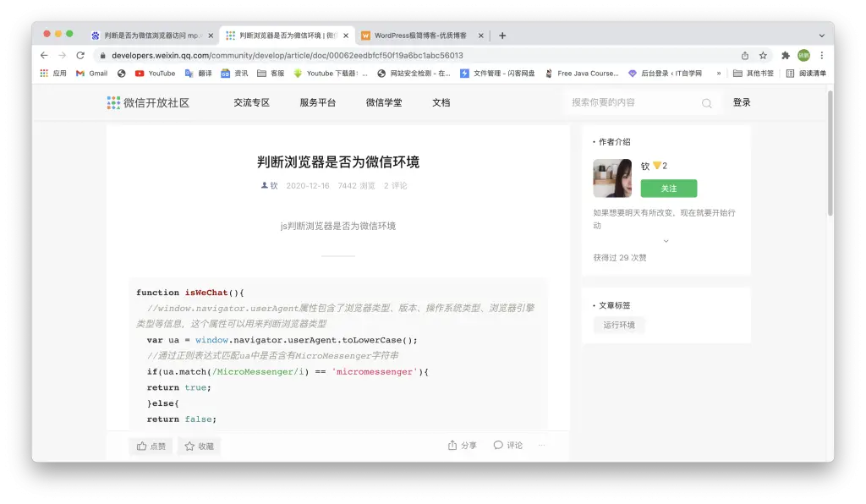Click the browser reload page icon

coord(80,55)
